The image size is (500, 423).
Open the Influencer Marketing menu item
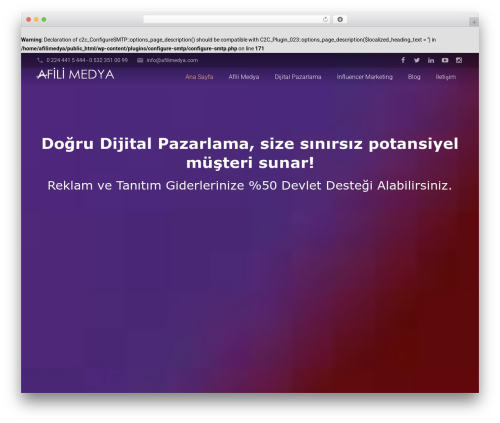(364, 77)
